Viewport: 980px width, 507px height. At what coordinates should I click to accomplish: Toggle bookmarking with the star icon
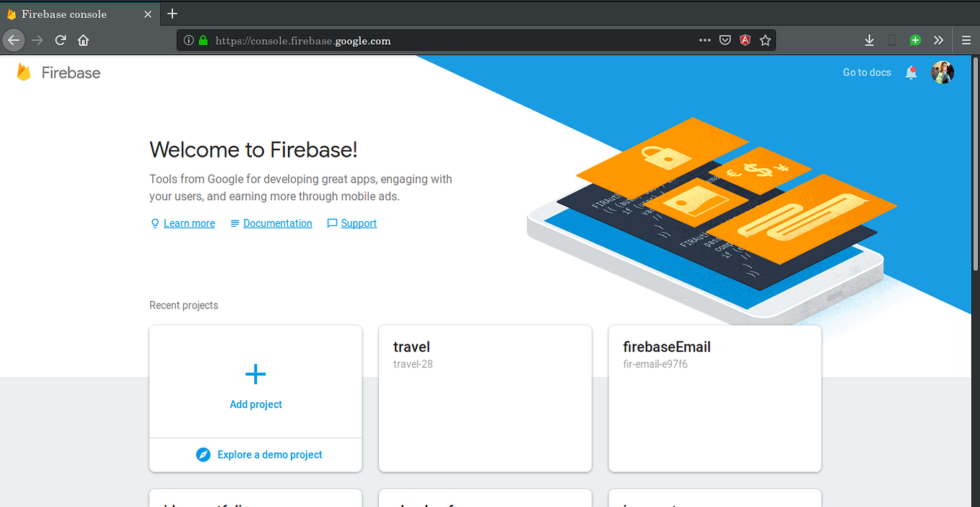[765, 40]
